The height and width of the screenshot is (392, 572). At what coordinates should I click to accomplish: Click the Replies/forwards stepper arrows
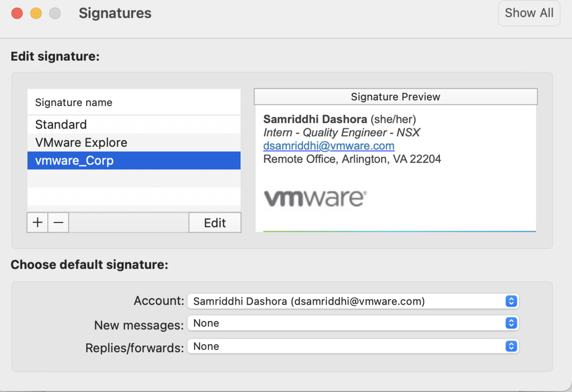point(511,346)
